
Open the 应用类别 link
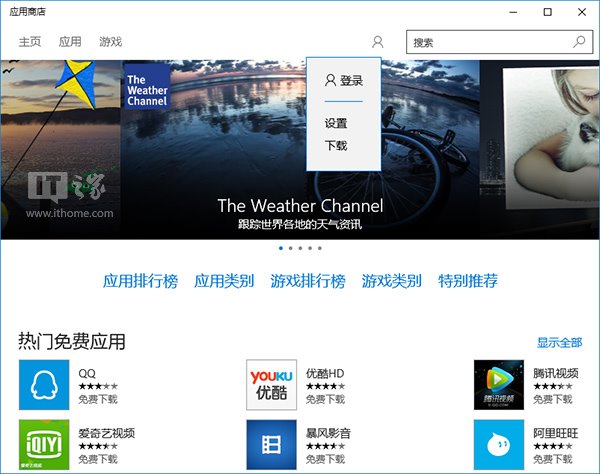[x=224, y=281]
